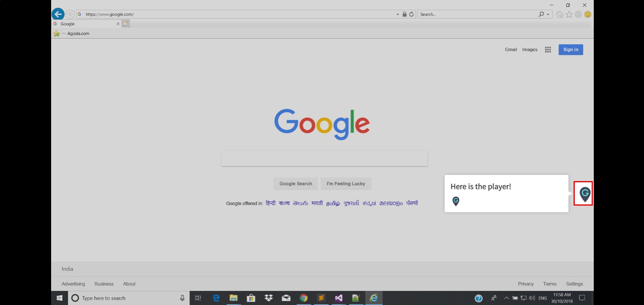Click the Google search input field
The image size is (644, 305).
point(324,158)
